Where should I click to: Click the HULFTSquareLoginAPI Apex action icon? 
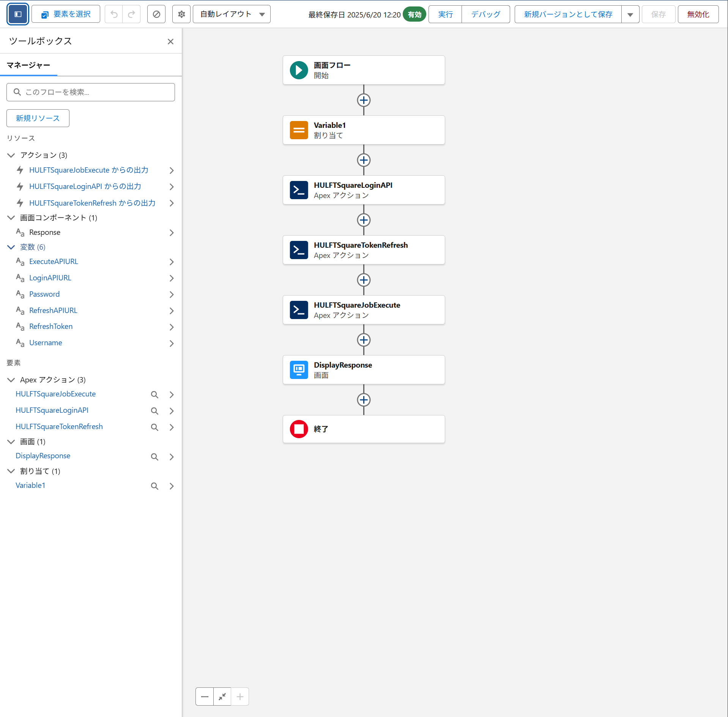(x=299, y=190)
